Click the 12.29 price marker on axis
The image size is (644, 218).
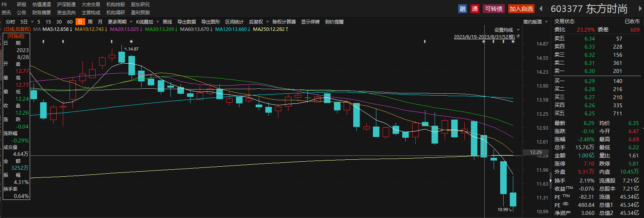pyautogui.click(x=536, y=152)
